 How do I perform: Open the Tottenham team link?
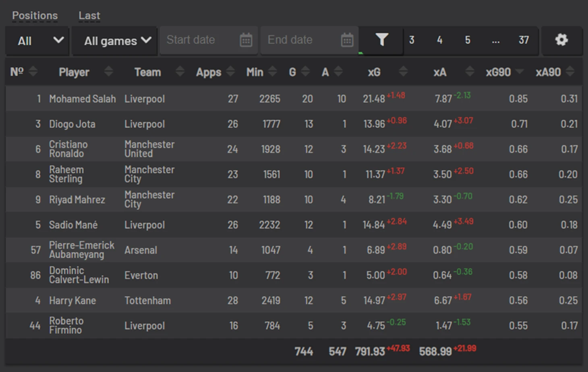[x=147, y=301]
